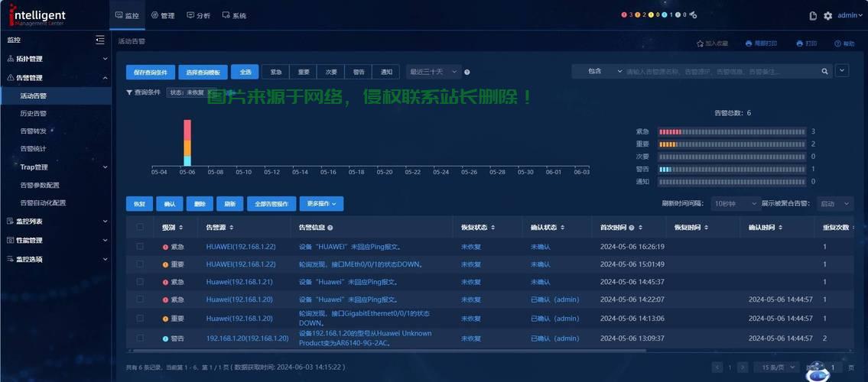The image size is (868, 382).
Task: Click the cyan warning alarm counter icon
Action: (x=665, y=15)
